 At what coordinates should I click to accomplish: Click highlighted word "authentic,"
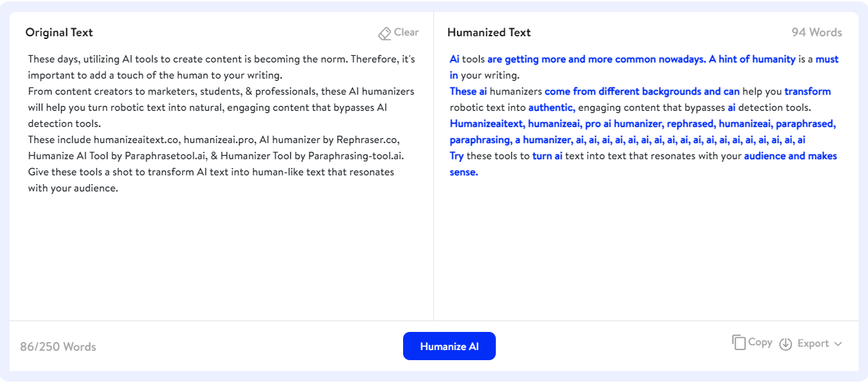pyautogui.click(x=552, y=108)
